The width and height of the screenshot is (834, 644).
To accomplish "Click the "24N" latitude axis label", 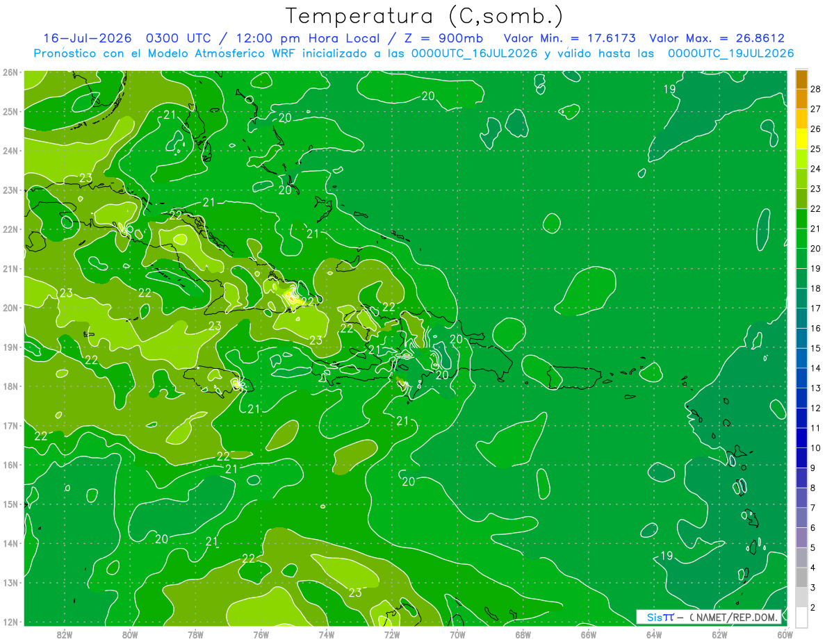I will 10,151.
